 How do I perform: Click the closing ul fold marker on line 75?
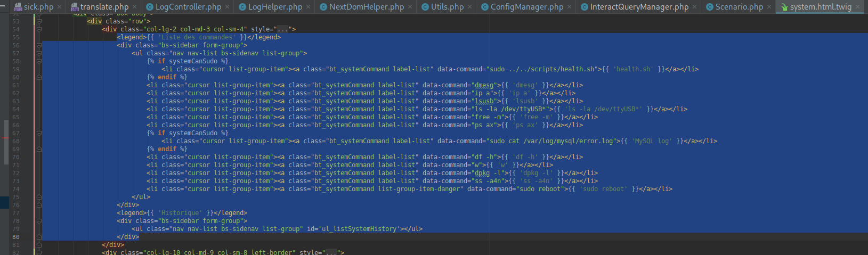coord(39,197)
